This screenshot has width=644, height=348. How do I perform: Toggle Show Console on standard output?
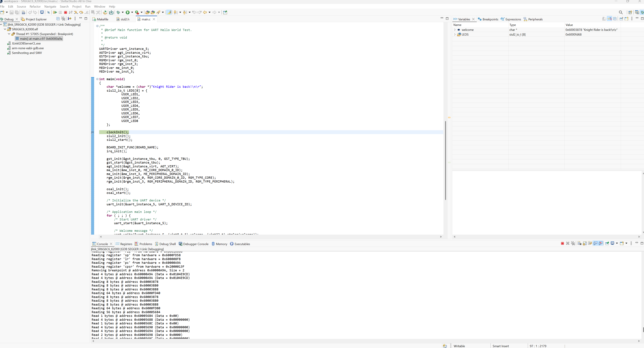(x=595, y=243)
